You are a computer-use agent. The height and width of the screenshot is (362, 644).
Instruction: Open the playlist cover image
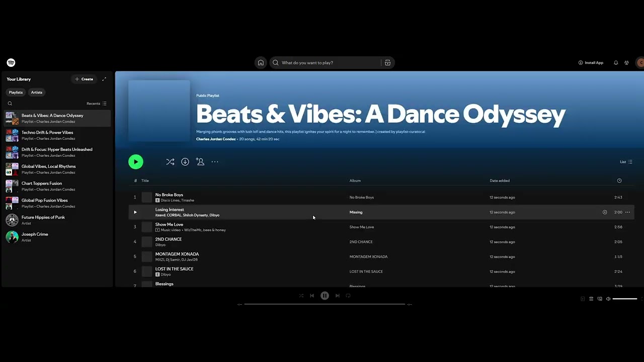tap(159, 111)
